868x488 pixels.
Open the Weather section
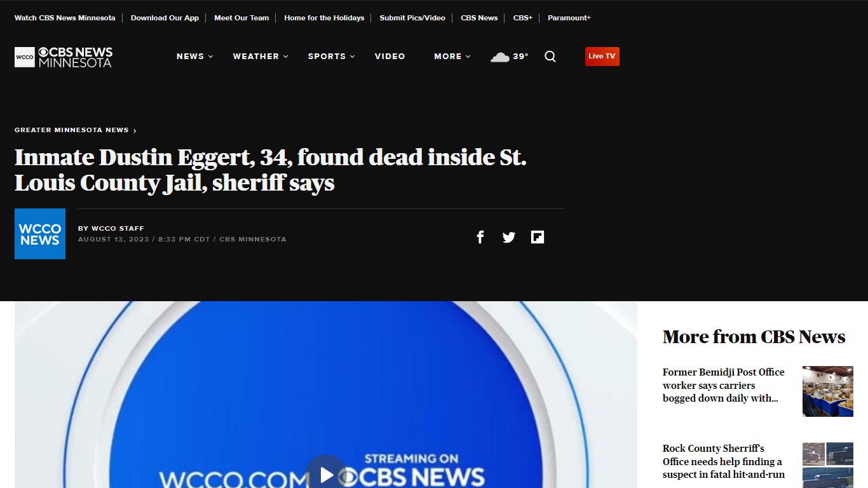coord(256,57)
